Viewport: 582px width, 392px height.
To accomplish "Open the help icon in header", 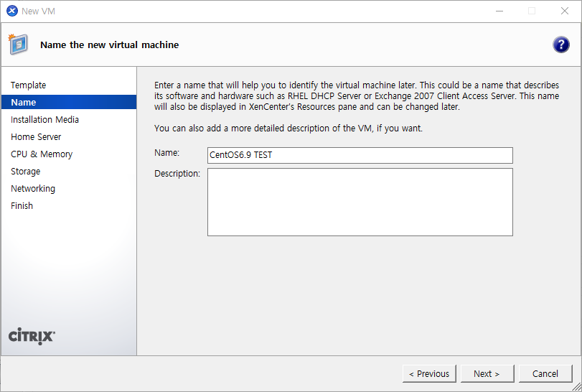I will [561, 45].
